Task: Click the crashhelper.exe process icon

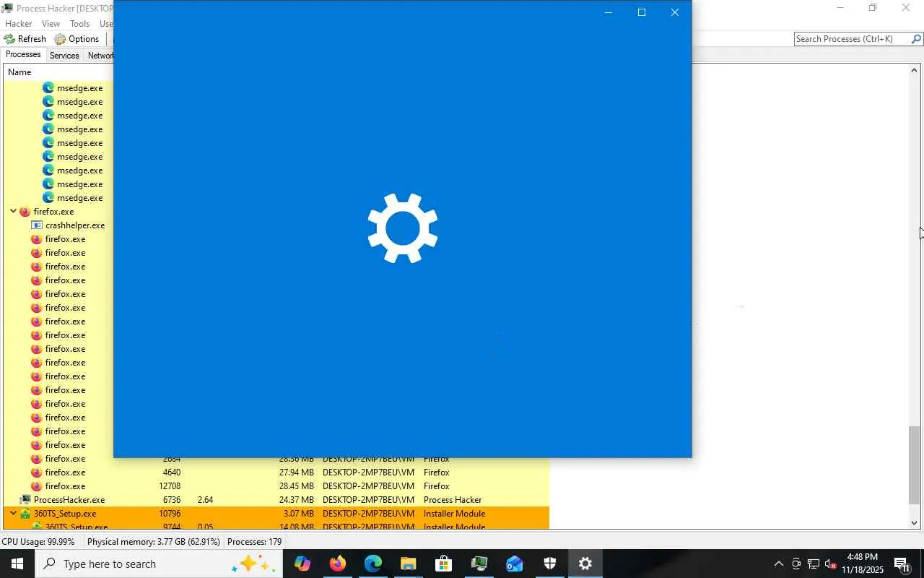Action: click(x=37, y=225)
